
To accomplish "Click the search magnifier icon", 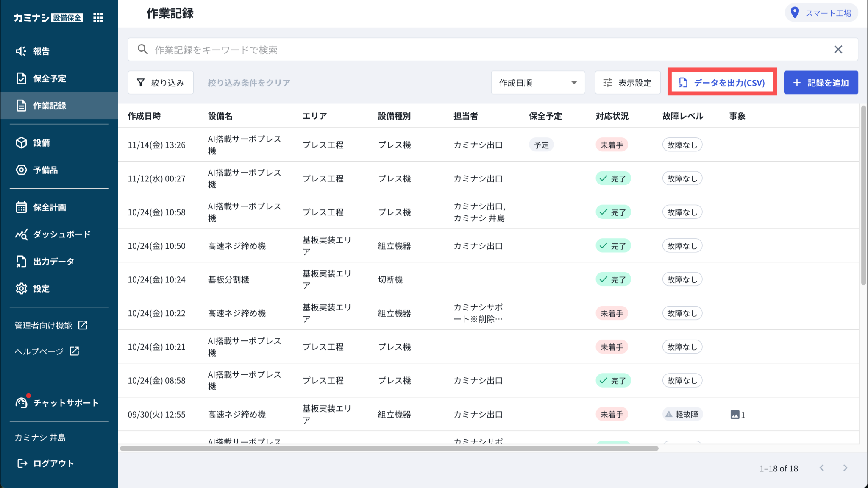I will click(x=143, y=50).
